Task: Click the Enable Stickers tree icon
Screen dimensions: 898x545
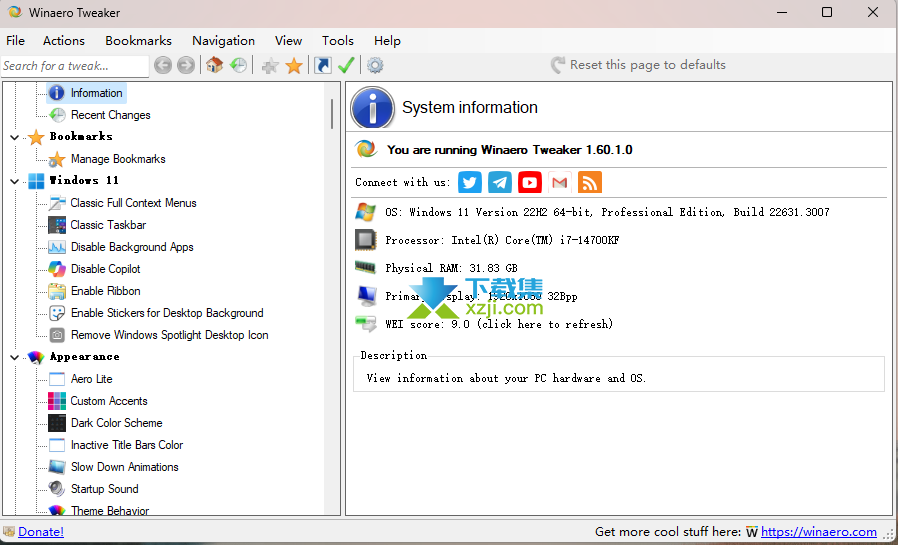Action: click(57, 313)
